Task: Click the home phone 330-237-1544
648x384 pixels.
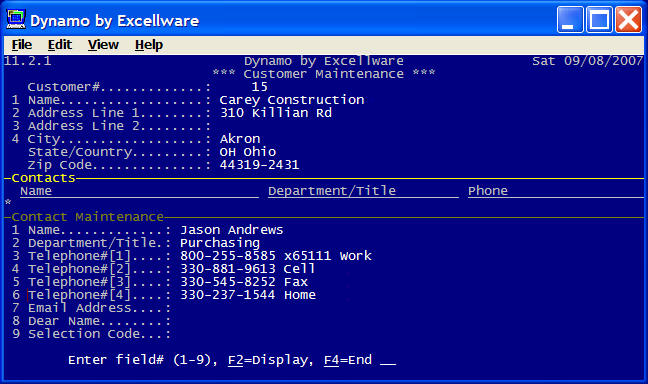Action: 228,295
